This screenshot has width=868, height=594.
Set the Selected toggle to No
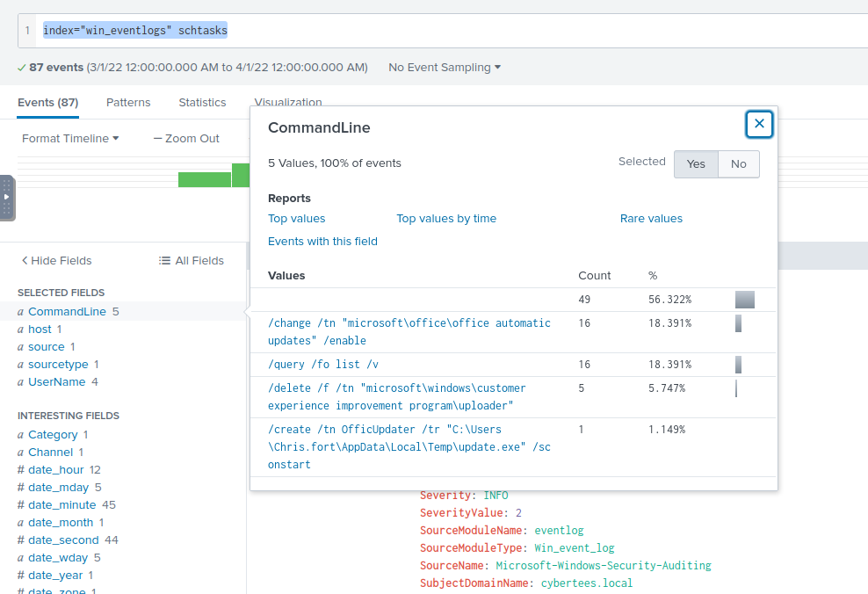pyautogui.click(x=738, y=164)
